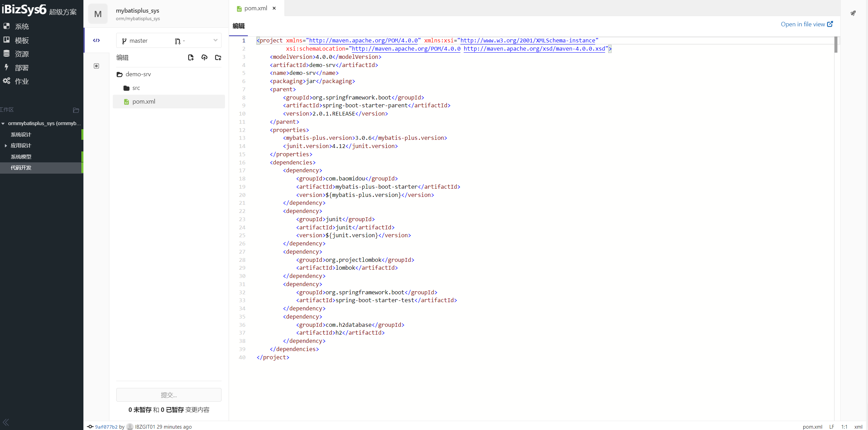The image size is (868, 430).
Task: Open commit 9af077b2 link
Action: 106,427
